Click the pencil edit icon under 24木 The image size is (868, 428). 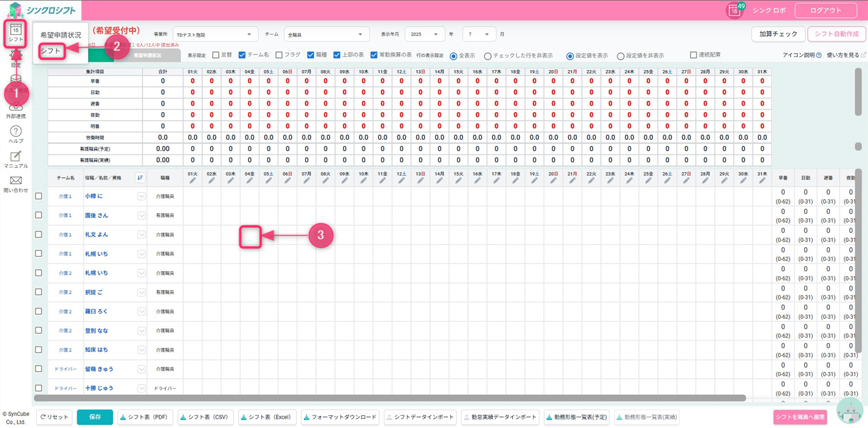pyautogui.click(x=629, y=180)
